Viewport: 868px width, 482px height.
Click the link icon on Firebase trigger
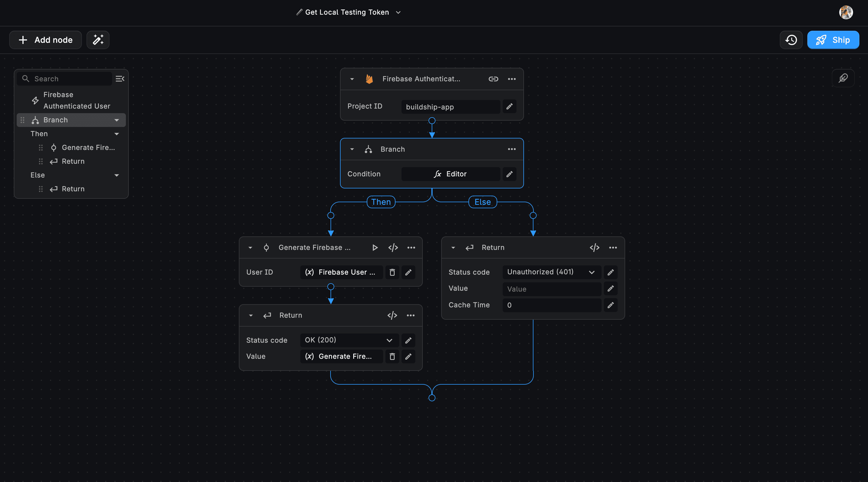[x=493, y=79]
